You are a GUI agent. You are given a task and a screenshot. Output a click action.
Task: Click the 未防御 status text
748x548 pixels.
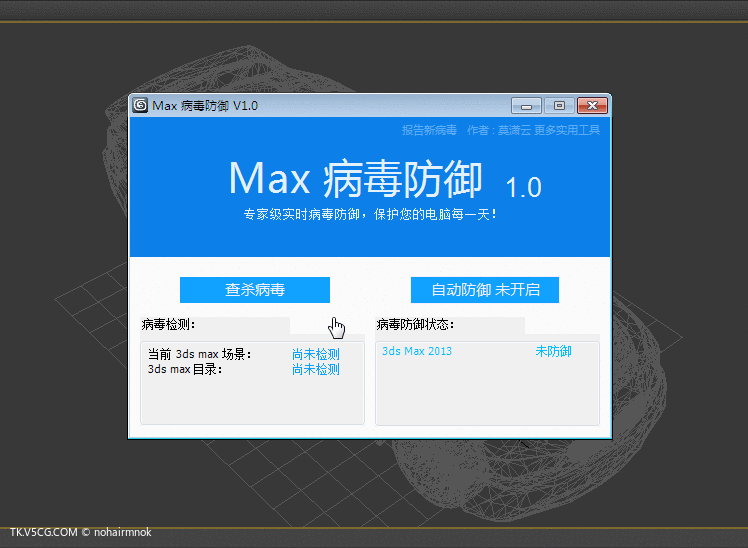click(x=553, y=351)
